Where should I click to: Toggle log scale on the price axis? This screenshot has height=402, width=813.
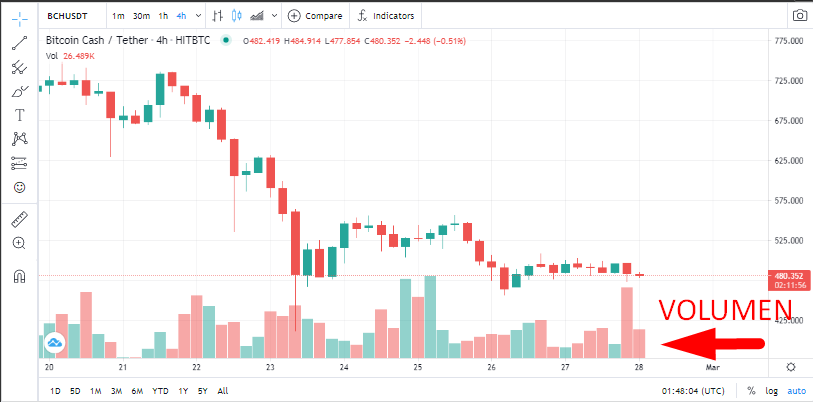[772, 391]
